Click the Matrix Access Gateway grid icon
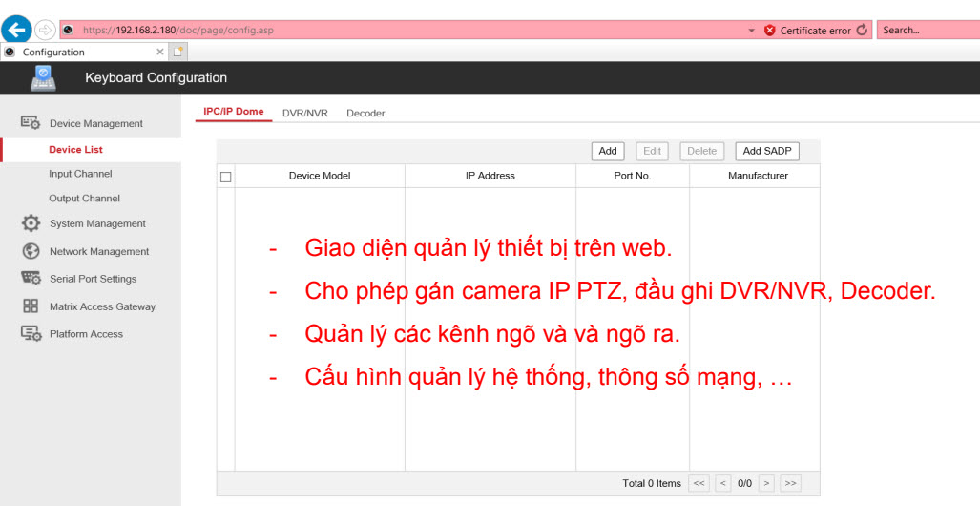Screen dimensions: 980x506 point(31,306)
